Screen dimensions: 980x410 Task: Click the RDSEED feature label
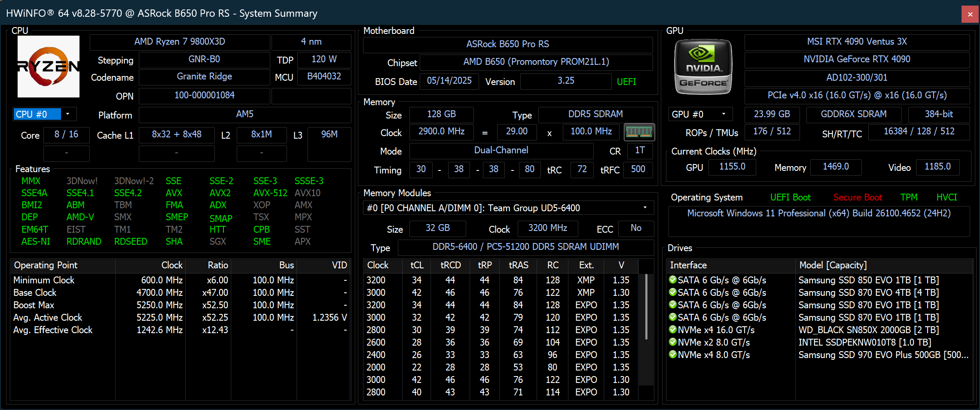click(x=131, y=242)
